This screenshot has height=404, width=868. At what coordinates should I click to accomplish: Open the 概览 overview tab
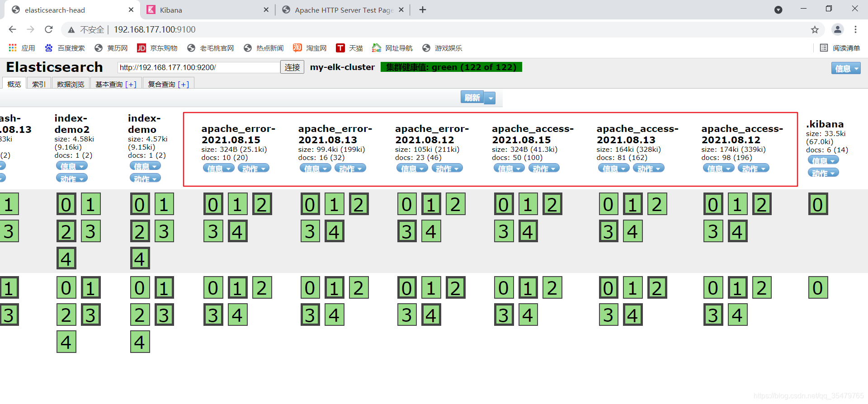(x=14, y=84)
